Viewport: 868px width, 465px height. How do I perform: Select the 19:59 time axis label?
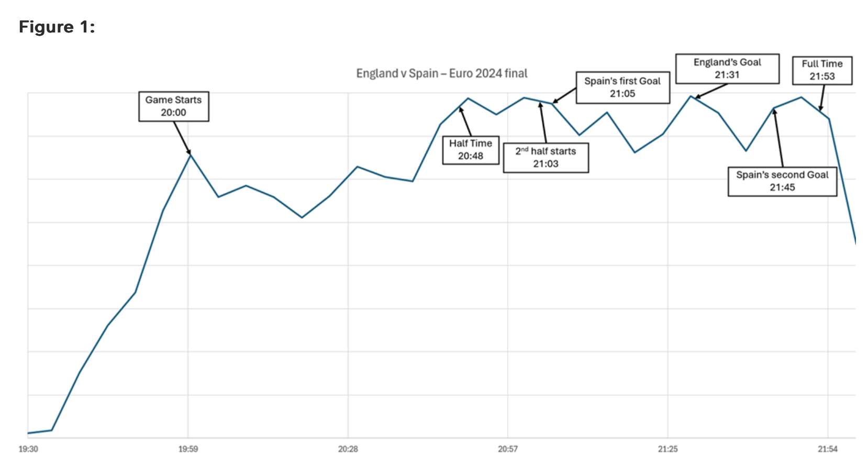tap(188, 449)
